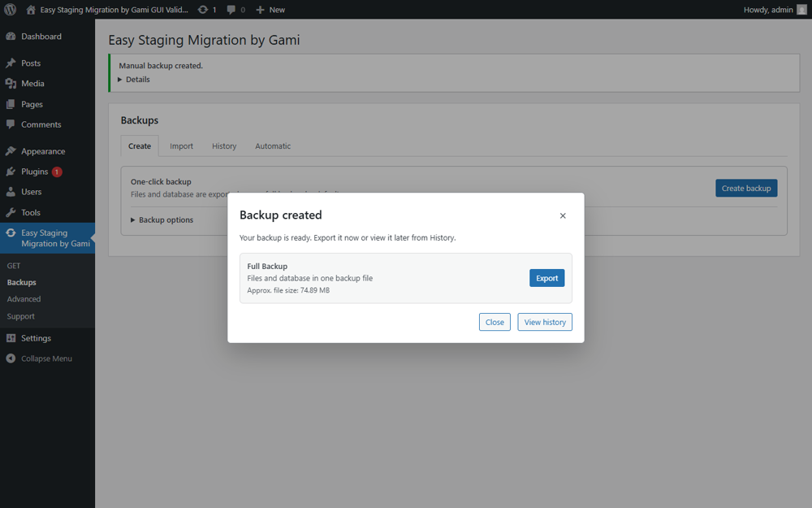This screenshot has height=508, width=812.
Task: Open Tools menu label
Action: pos(31,212)
